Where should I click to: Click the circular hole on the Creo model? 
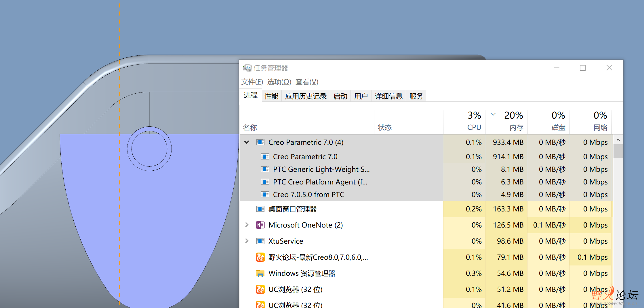tap(149, 149)
